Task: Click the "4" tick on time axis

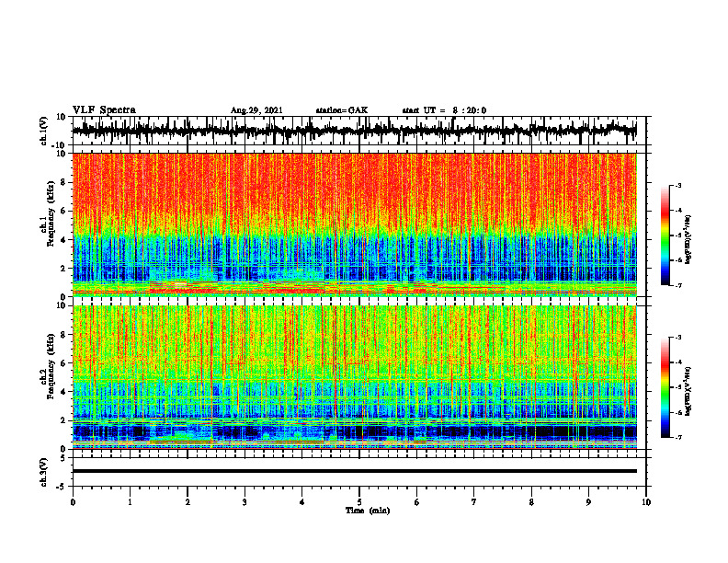Action: coord(302,502)
